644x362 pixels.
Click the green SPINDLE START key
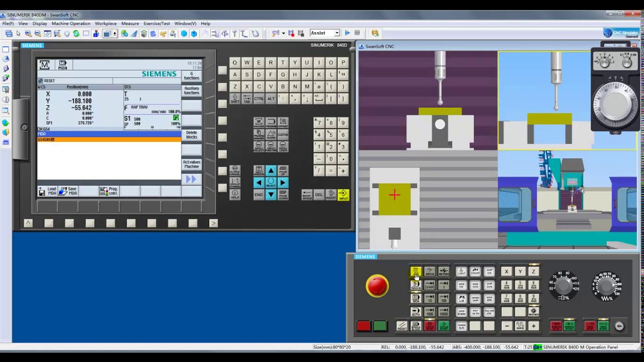tap(570, 326)
